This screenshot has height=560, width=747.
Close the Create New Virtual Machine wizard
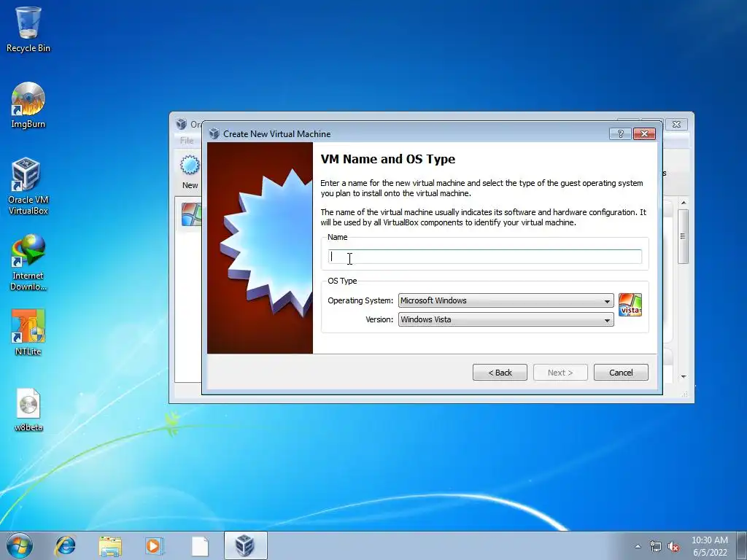coord(644,134)
